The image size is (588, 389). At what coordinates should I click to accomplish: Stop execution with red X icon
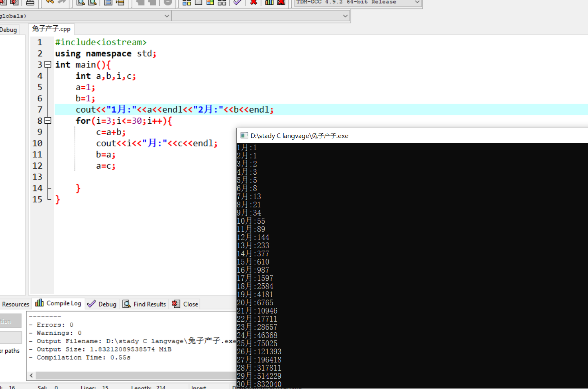click(253, 2)
